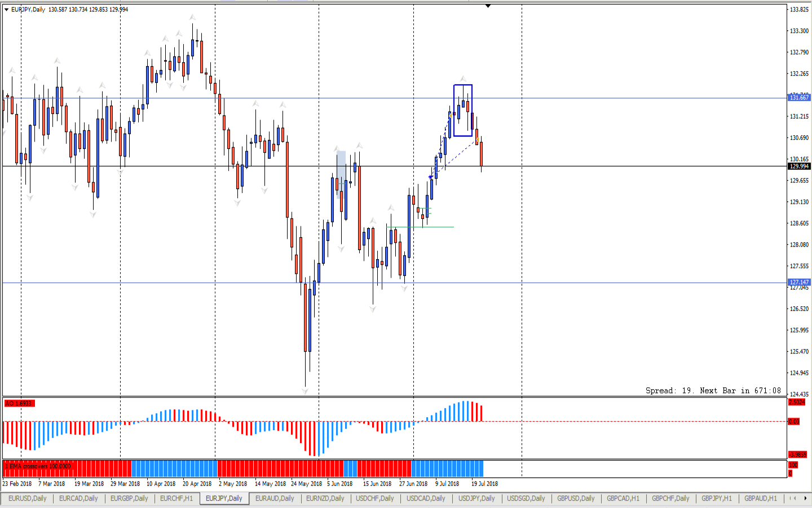Open the GBPAUD,H1 chart tab
812x508 pixels.
pos(761,498)
